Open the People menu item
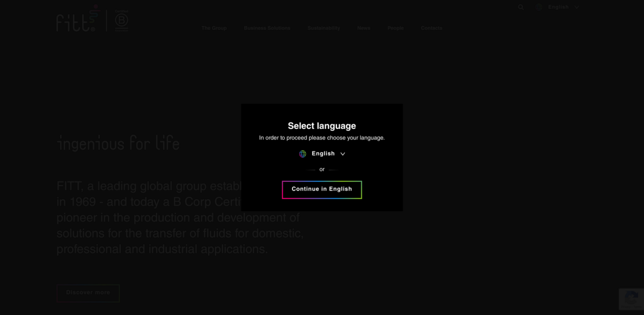The width and height of the screenshot is (644, 315). pyautogui.click(x=396, y=28)
